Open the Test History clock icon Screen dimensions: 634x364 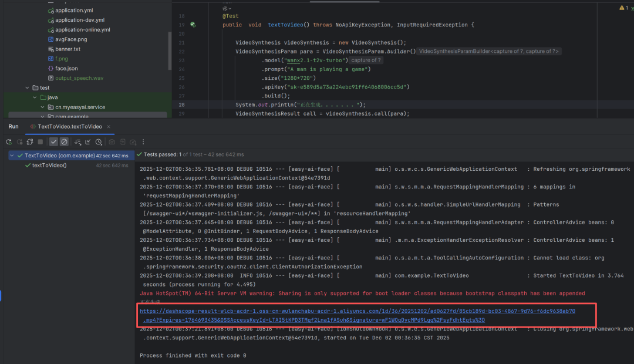click(x=99, y=142)
